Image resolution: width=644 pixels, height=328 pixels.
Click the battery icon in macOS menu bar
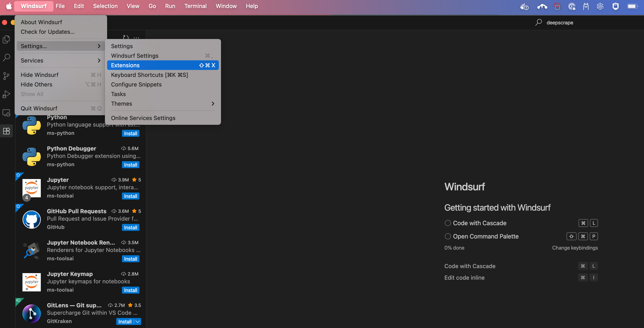coord(632,6)
